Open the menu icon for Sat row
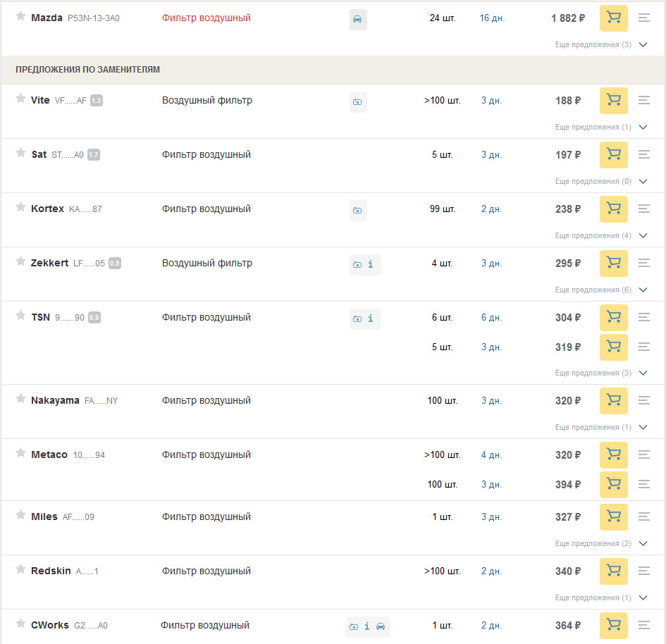The height and width of the screenshot is (644, 666). pos(643,155)
